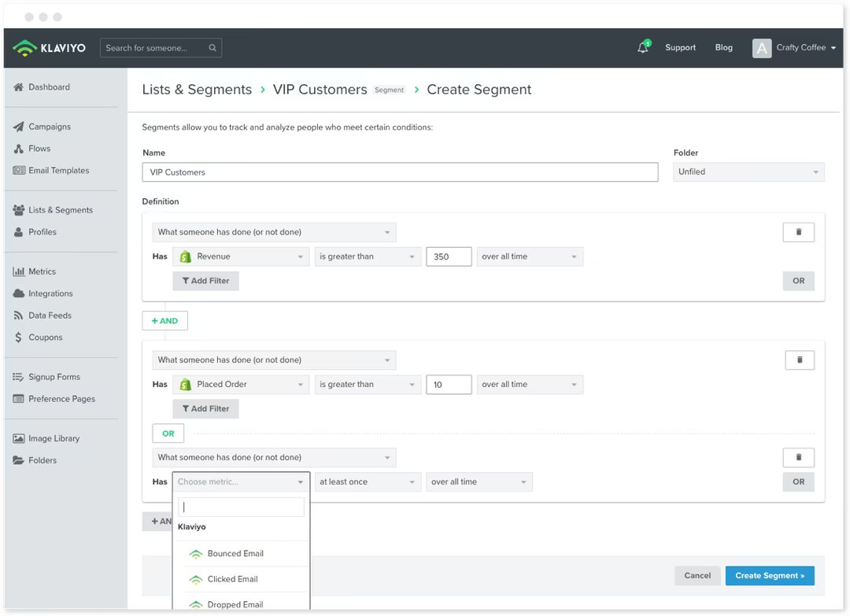Image resolution: width=850 pixels, height=616 pixels.
Task: Open 'over all time' dropdown in Revenue row
Action: point(530,256)
